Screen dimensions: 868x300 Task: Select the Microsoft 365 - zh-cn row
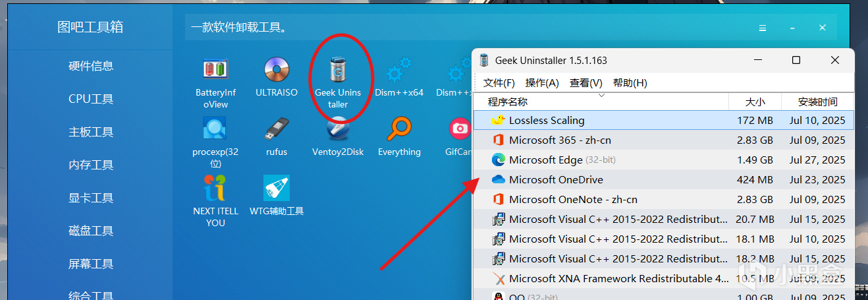point(664,140)
